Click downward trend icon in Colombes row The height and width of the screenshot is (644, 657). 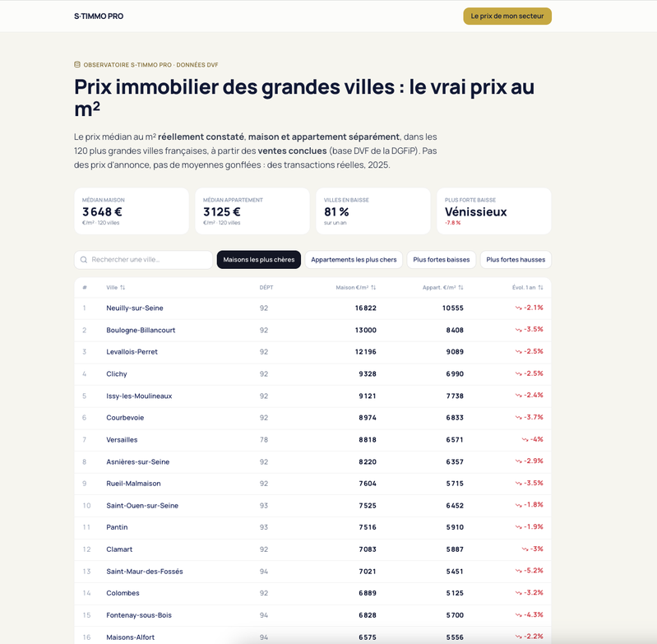tap(518, 593)
